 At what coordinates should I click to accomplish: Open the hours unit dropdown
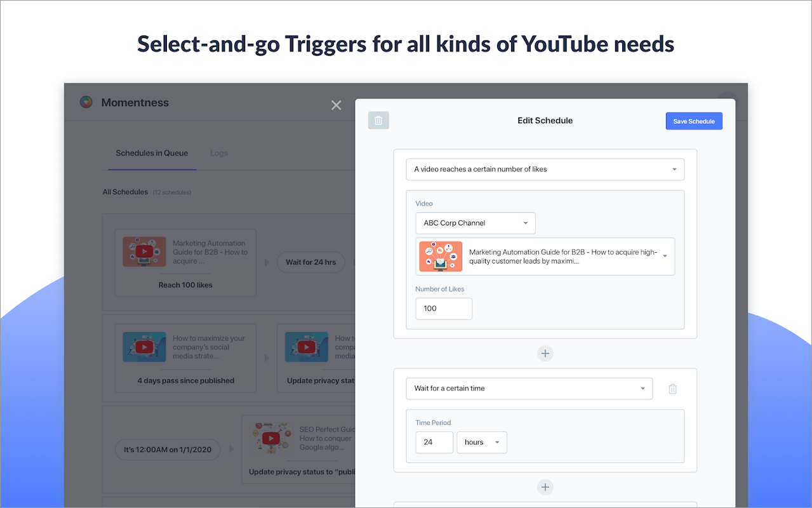pyautogui.click(x=482, y=443)
